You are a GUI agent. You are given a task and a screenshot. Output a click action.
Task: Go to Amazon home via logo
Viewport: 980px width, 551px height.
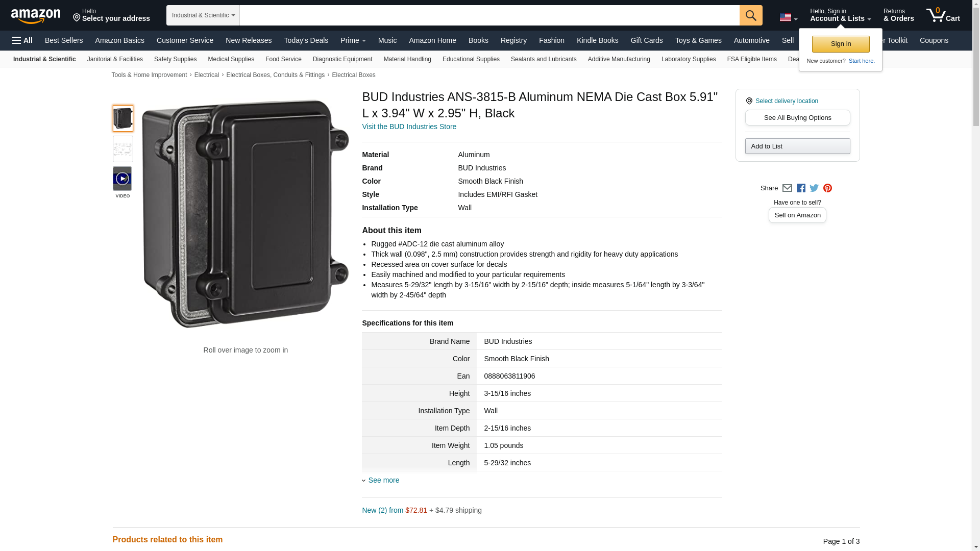(x=36, y=16)
